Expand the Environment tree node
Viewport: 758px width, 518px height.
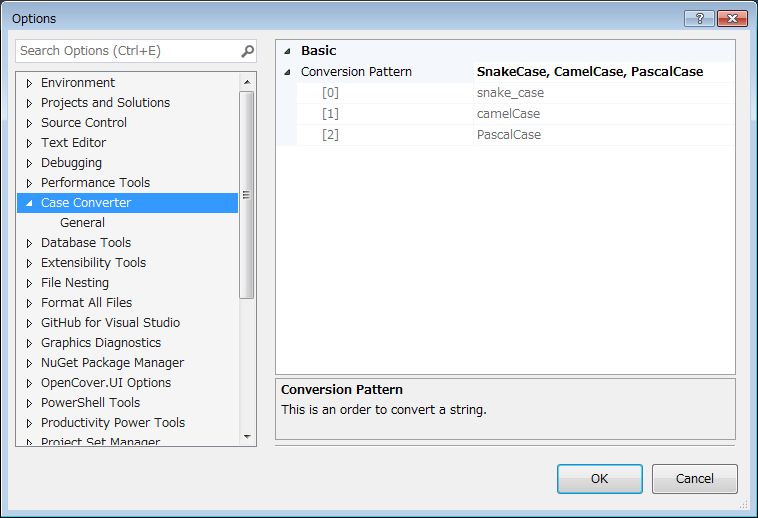[x=29, y=83]
